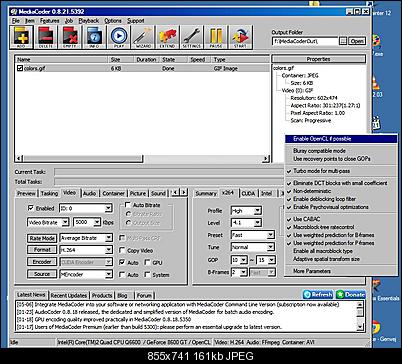Open the SETTINGS wrench icon

(192, 37)
